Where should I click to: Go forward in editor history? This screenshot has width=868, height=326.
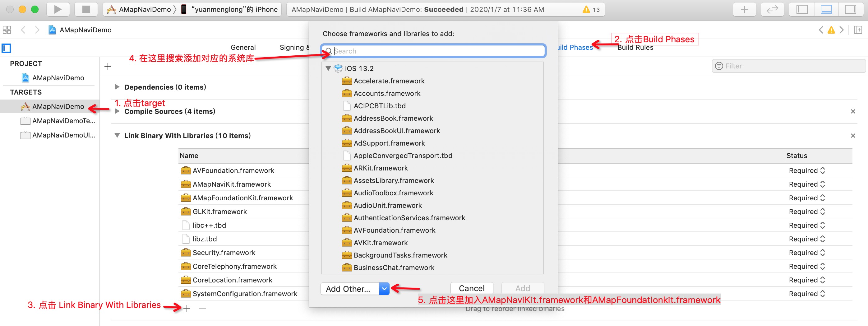37,30
